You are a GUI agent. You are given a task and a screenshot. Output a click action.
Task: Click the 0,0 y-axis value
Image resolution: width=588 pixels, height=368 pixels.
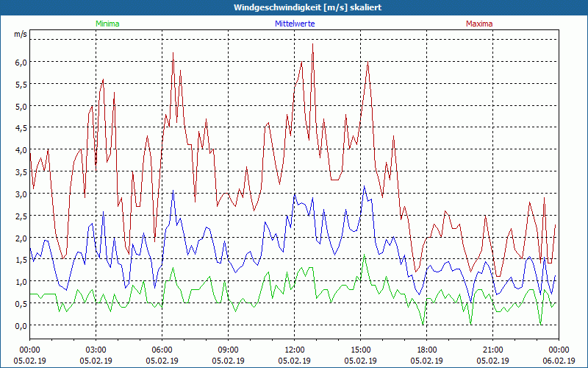pyautogui.click(x=21, y=326)
